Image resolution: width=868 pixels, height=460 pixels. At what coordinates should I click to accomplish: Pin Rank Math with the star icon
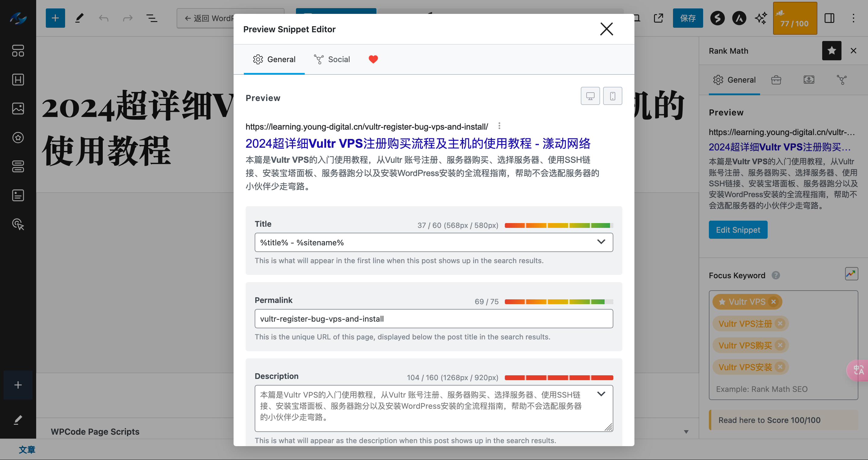coord(832,51)
